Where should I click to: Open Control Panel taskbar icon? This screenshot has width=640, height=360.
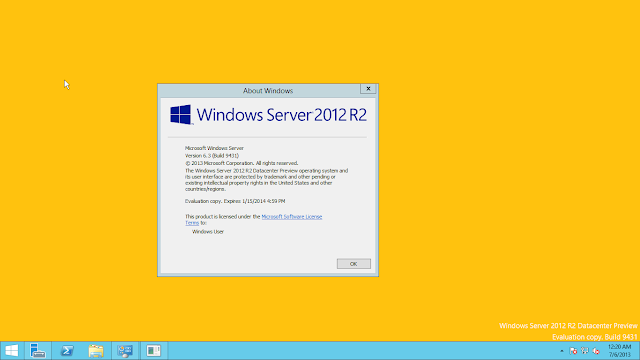point(125,351)
